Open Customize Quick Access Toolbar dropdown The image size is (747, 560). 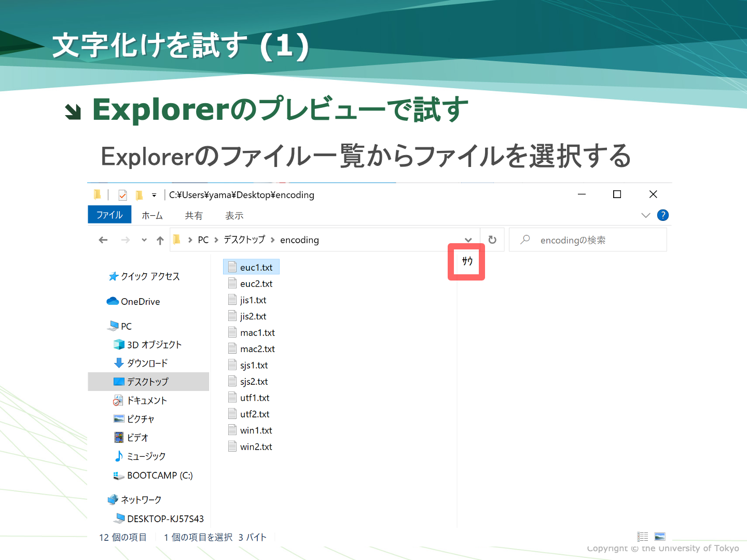[154, 195]
